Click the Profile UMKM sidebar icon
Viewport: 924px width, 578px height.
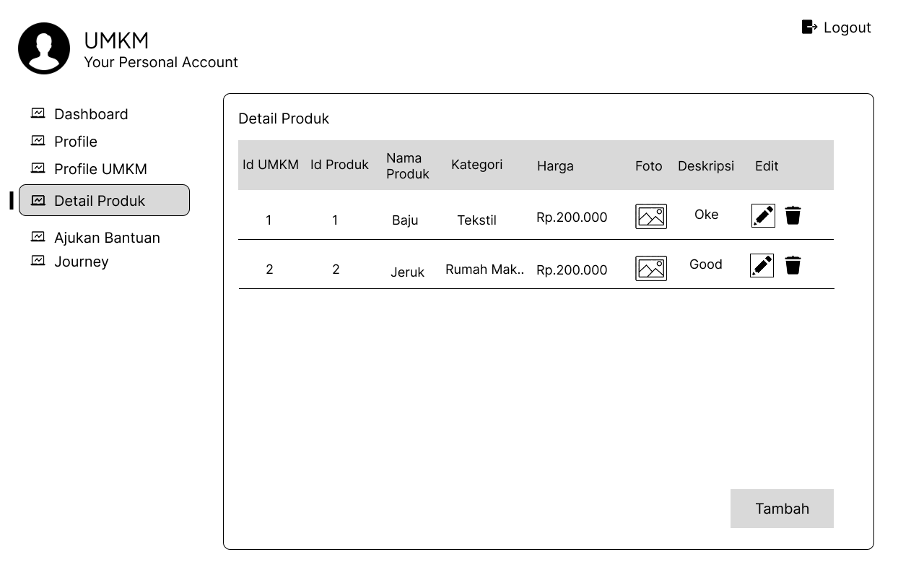38,168
